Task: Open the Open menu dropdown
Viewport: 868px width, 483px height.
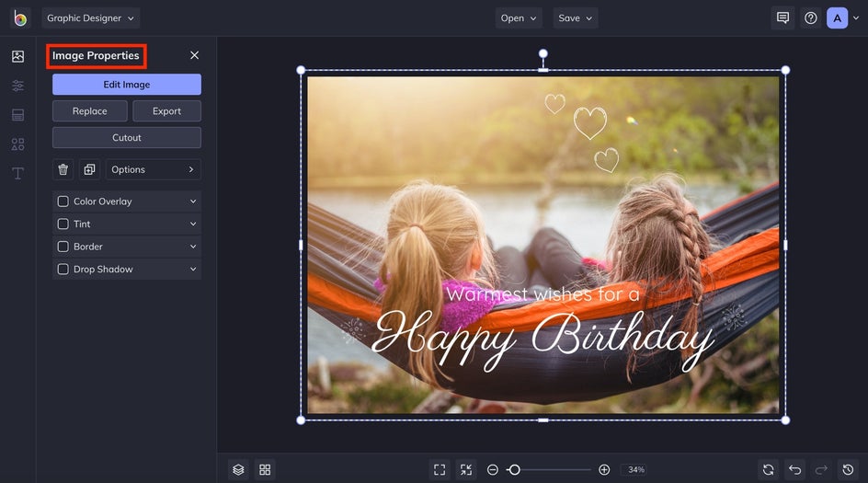Action: pyautogui.click(x=519, y=18)
